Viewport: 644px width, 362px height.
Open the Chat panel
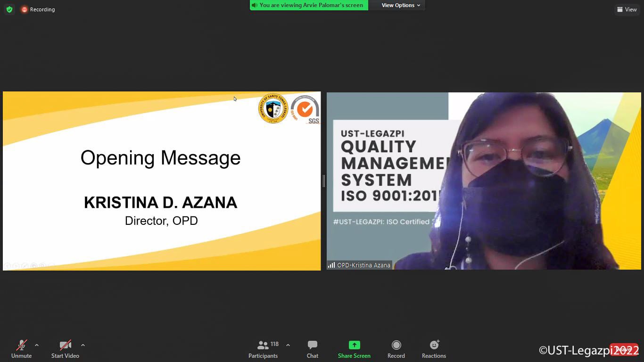(x=312, y=349)
